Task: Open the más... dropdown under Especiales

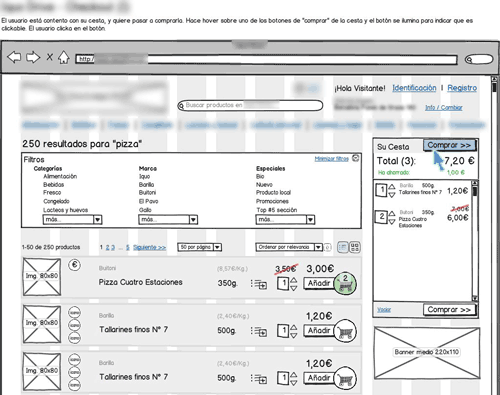Action: pyautogui.click(x=285, y=220)
